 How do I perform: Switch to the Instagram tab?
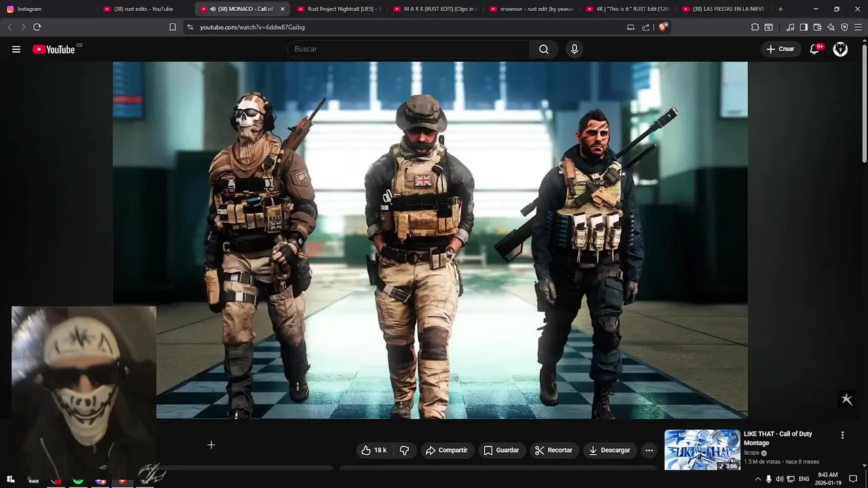pyautogui.click(x=49, y=9)
